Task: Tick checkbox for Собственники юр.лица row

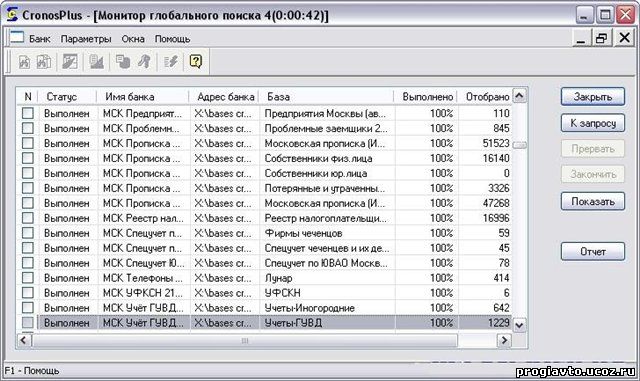Action: point(28,173)
